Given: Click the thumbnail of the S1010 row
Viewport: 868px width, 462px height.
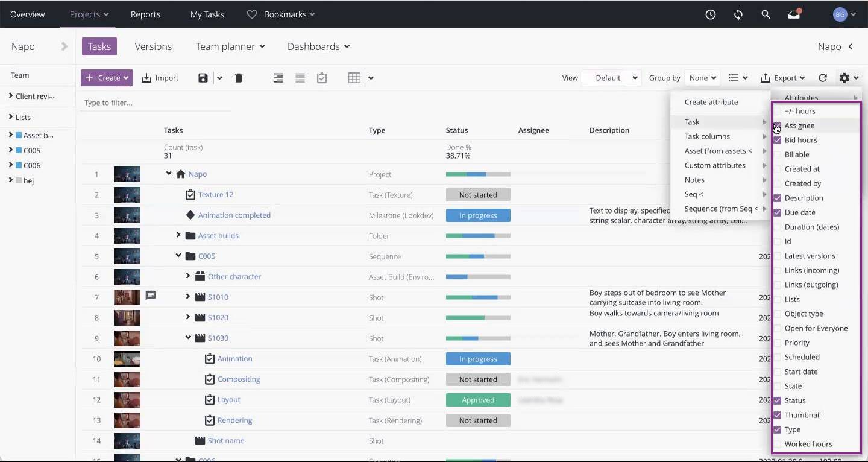Looking at the screenshot, I should (x=127, y=297).
